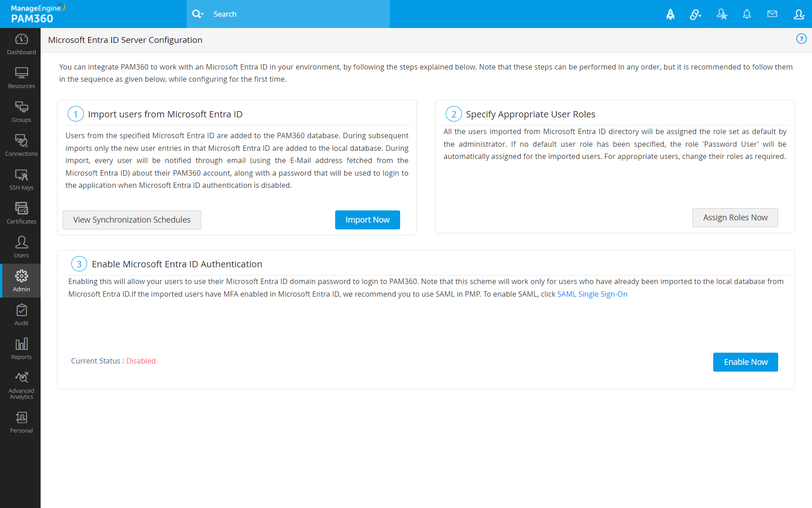Screen dimensions: 812x508
Task: Go to the Certificates section
Action: tap(21, 214)
